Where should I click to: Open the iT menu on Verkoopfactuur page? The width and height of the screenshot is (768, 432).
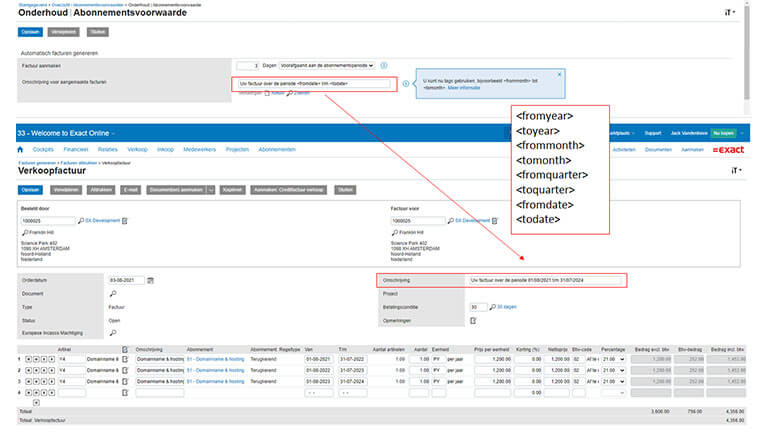(736, 170)
